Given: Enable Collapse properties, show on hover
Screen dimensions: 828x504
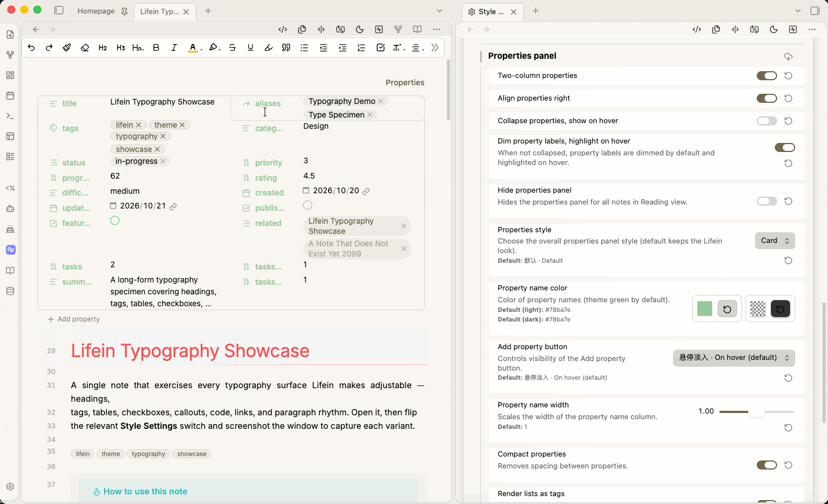Looking at the screenshot, I should click(x=767, y=121).
